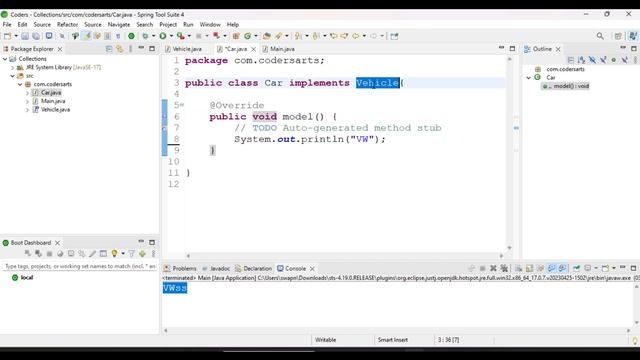The height and width of the screenshot is (360, 640).
Task: Click the New Java Class green icon
Action: tap(247, 36)
